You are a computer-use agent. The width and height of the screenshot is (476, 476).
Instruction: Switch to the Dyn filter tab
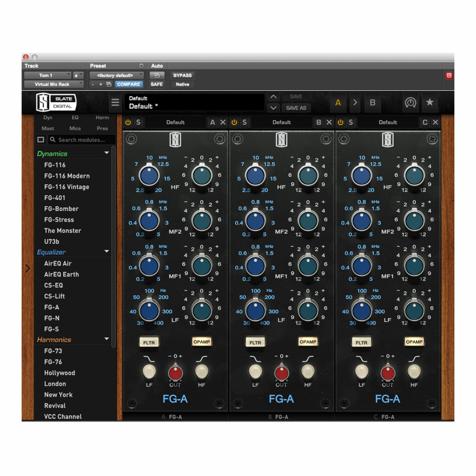(x=48, y=117)
